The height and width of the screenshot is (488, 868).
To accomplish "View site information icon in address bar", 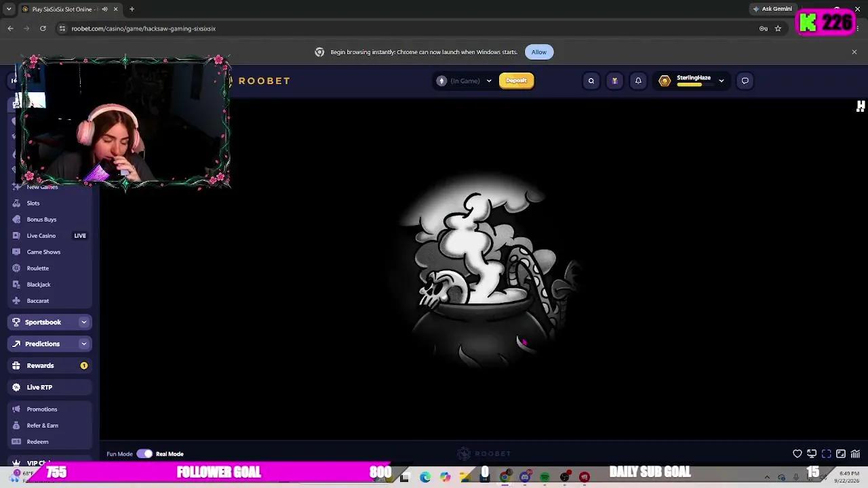I will 62,28.
